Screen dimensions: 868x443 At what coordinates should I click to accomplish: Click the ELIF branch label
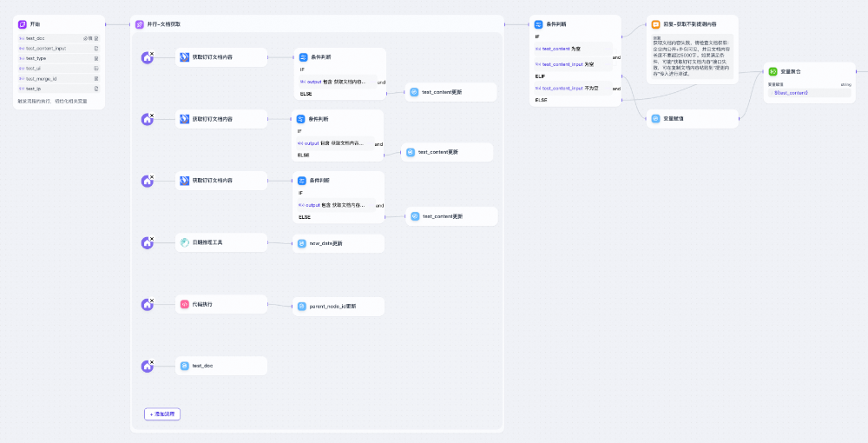(x=540, y=76)
